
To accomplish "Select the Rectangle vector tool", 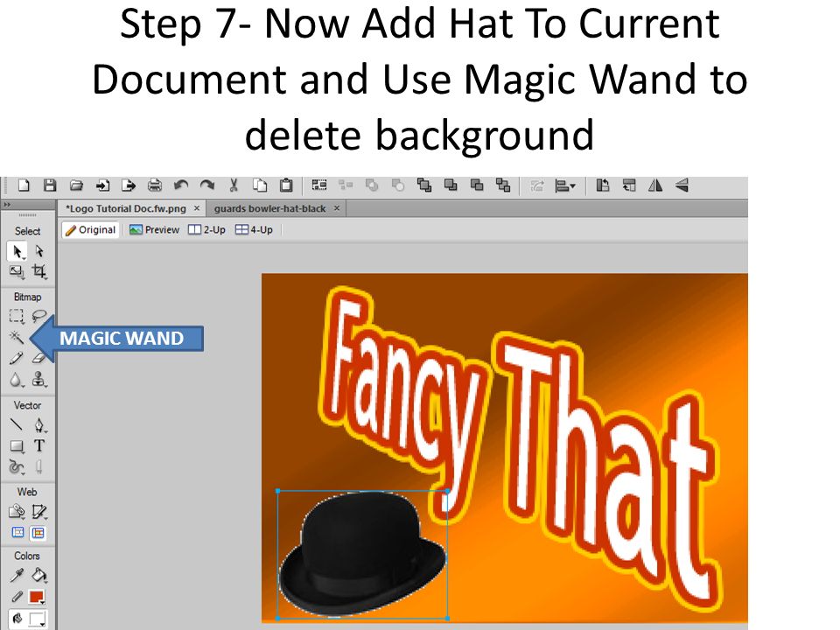I will click(17, 446).
